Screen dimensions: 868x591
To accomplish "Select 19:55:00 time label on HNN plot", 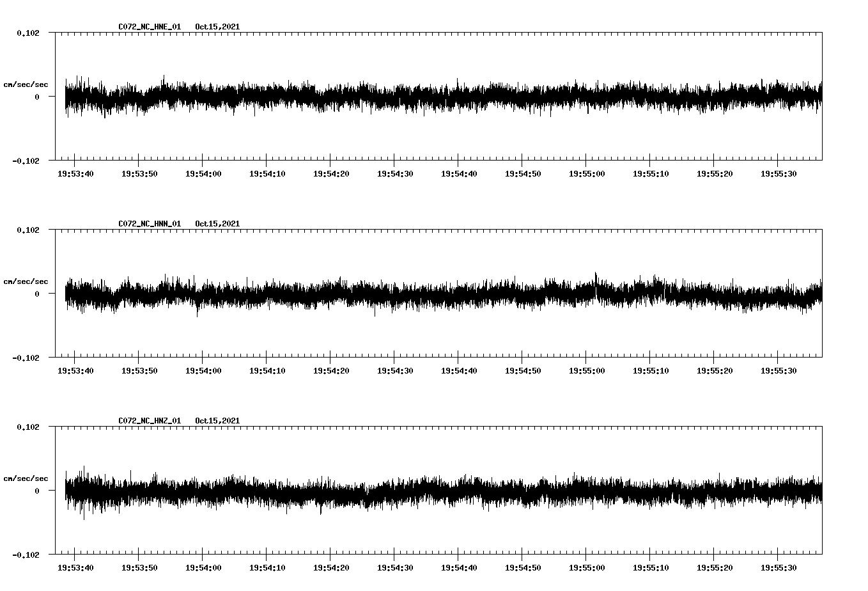I will coord(587,371).
